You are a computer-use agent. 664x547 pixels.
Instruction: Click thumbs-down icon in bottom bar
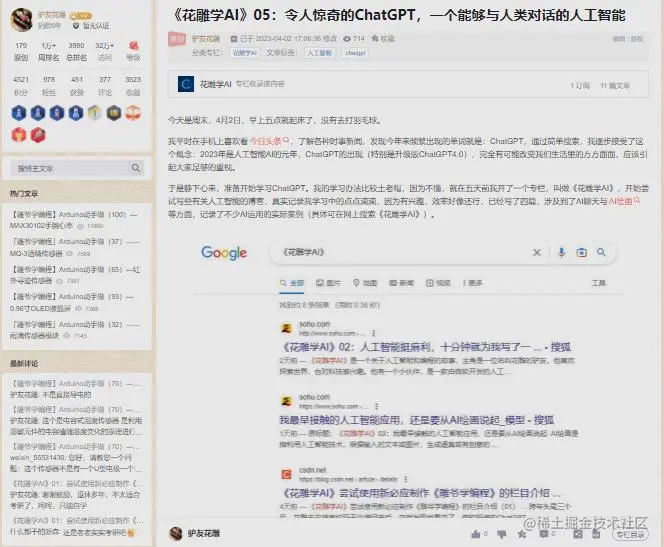coord(501,534)
